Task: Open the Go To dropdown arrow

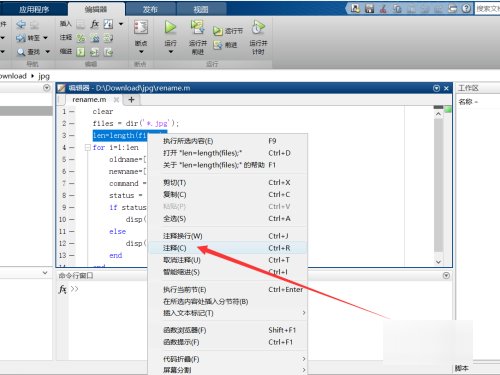Action: (x=45, y=38)
